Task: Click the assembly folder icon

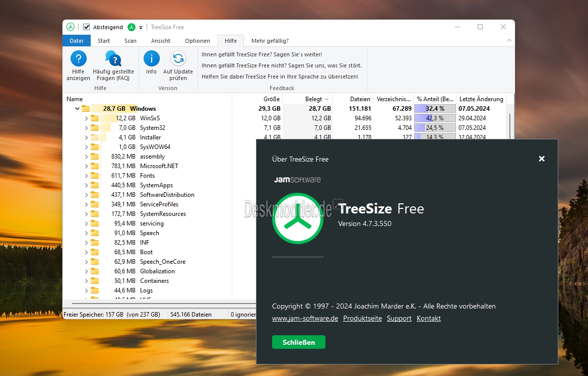Action: [x=95, y=157]
